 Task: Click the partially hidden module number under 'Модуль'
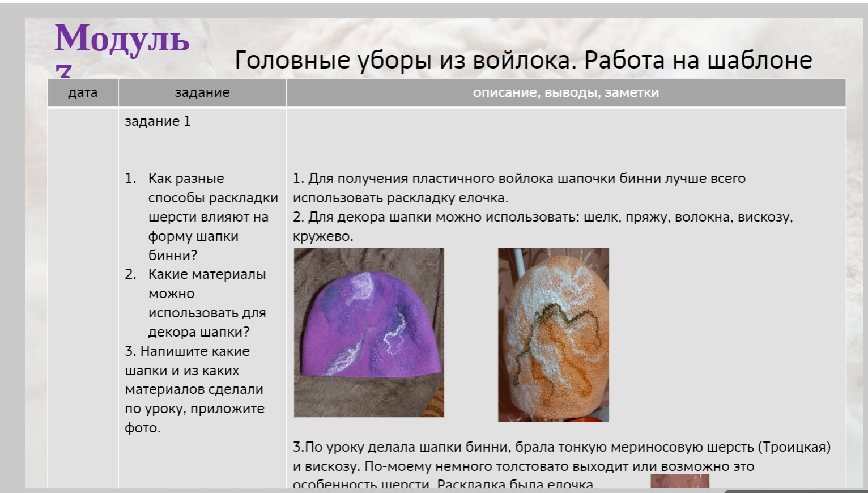point(63,71)
